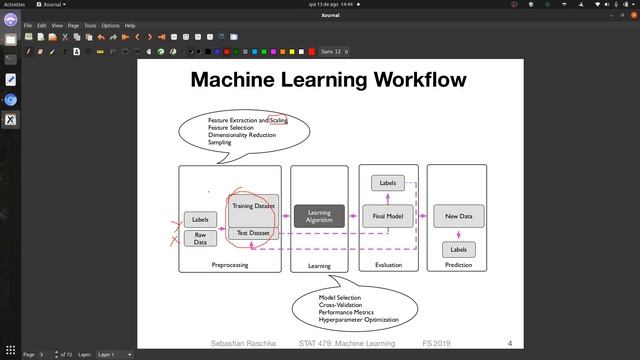This screenshot has height=360, width=640.
Task: Go to previous page arrow
Action: tap(138, 37)
